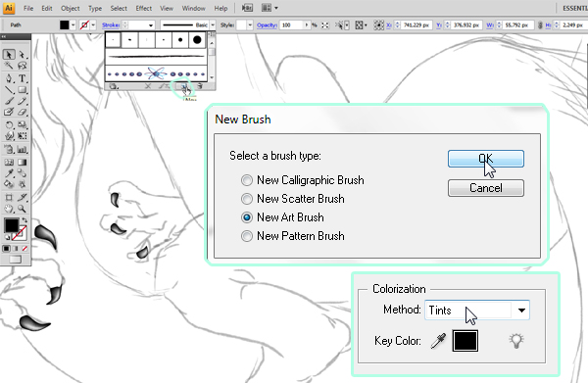
Task: Choose New Art Brush radio button
Action: point(247,217)
